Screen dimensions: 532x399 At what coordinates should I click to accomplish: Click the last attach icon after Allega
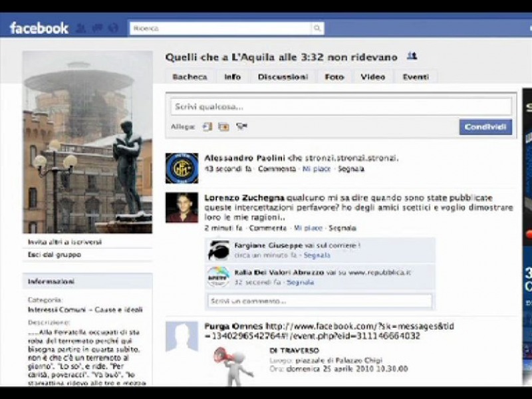241,126
